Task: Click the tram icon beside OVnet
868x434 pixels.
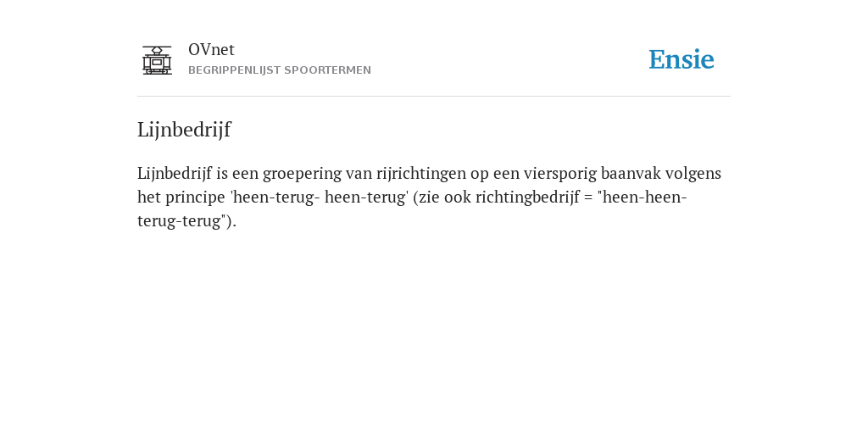Action: (x=157, y=60)
